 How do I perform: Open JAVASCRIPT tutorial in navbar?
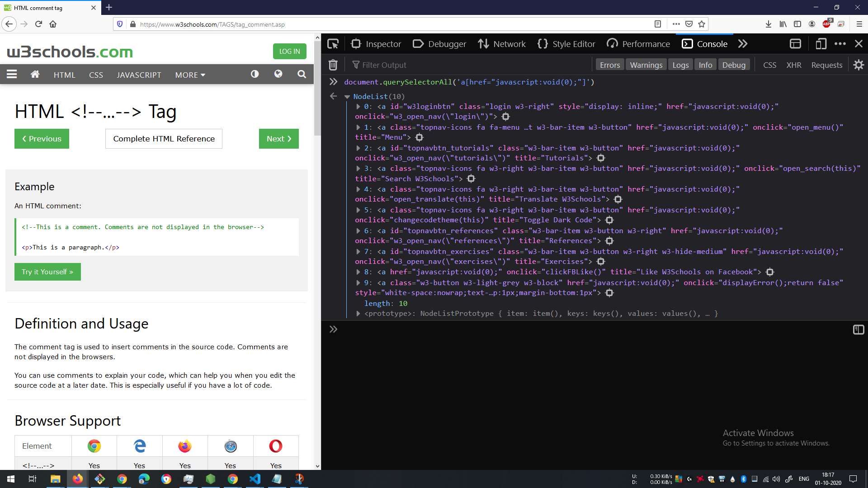(139, 75)
